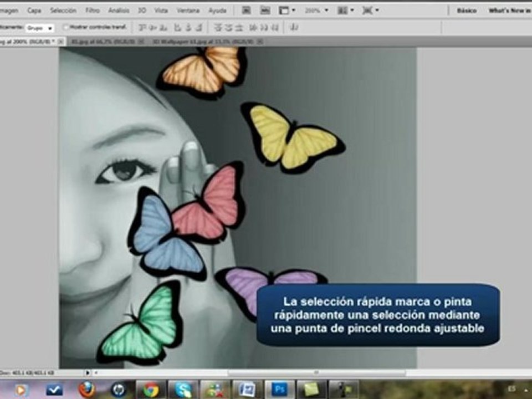
Task: Align left edges of layers
Action: [x=177, y=28]
